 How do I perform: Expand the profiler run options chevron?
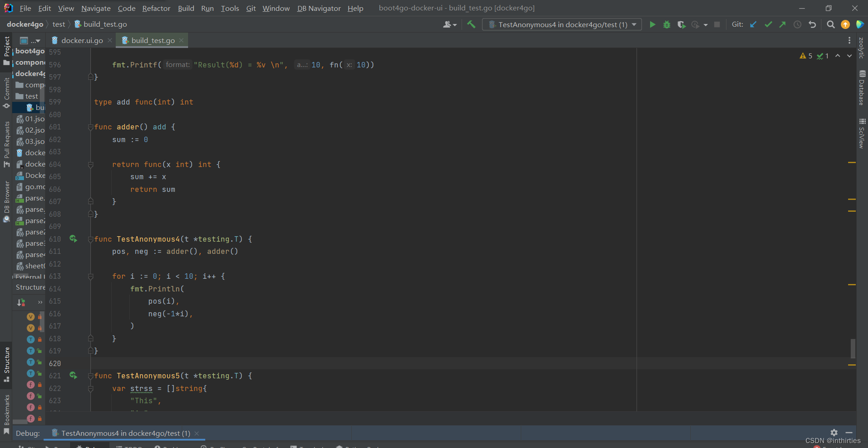(x=707, y=24)
